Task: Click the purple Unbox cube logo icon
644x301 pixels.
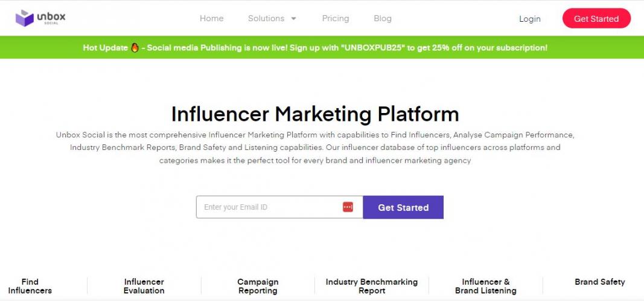Action: point(25,18)
